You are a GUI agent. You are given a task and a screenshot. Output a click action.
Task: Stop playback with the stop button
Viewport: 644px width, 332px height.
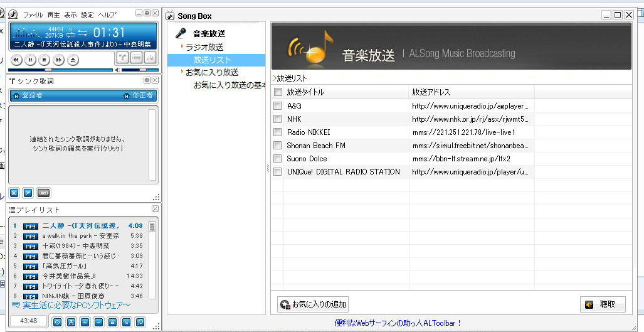pos(44,60)
